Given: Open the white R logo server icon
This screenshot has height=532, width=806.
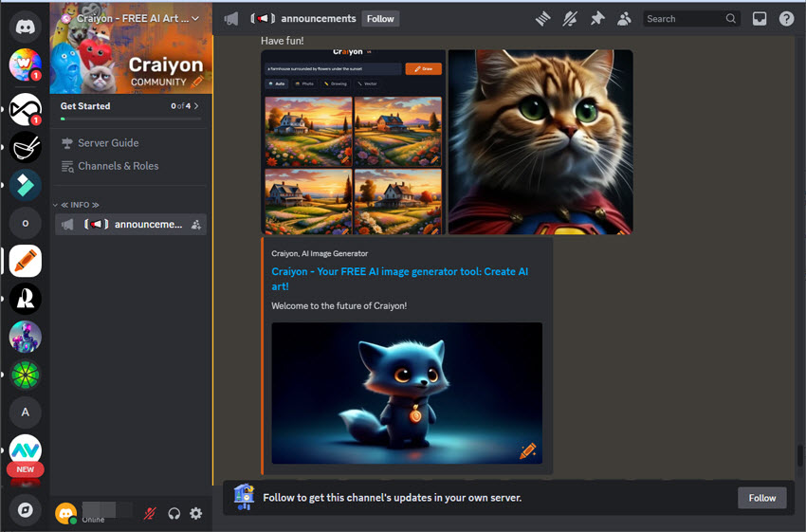Looking at the screenshot, I should pyautogui.click(x=25, y=299).
